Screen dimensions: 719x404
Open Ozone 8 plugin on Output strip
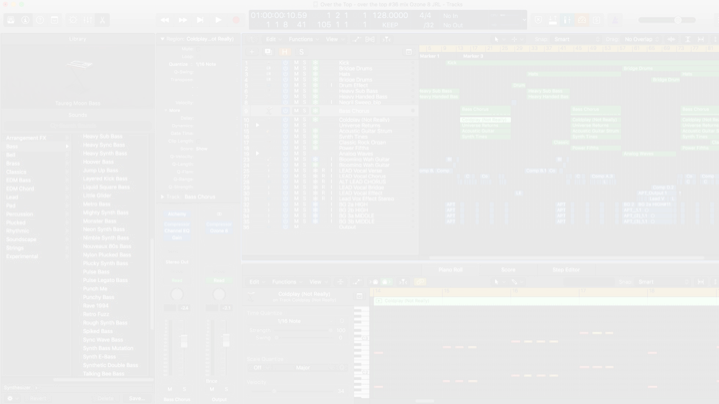pos(219,231)
